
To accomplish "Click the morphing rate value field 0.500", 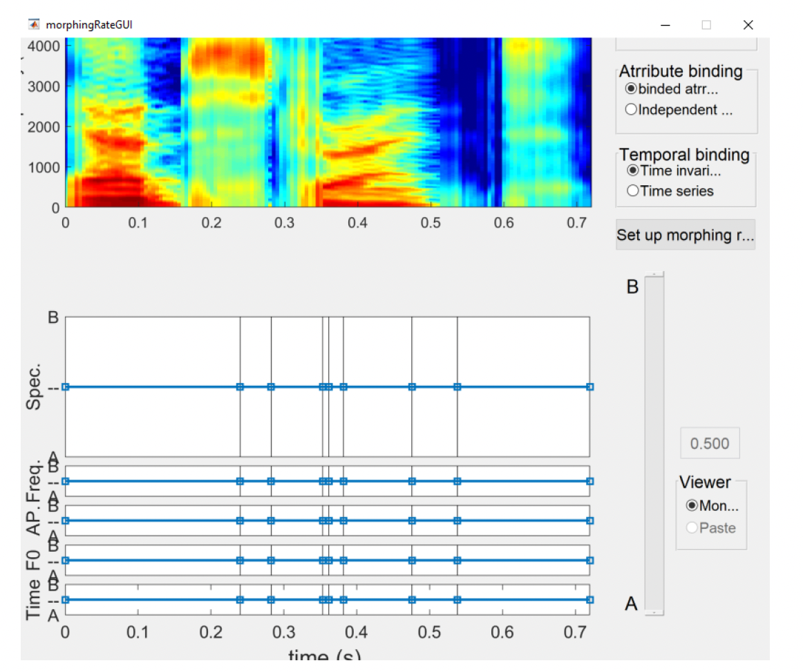I will (710, 444).
